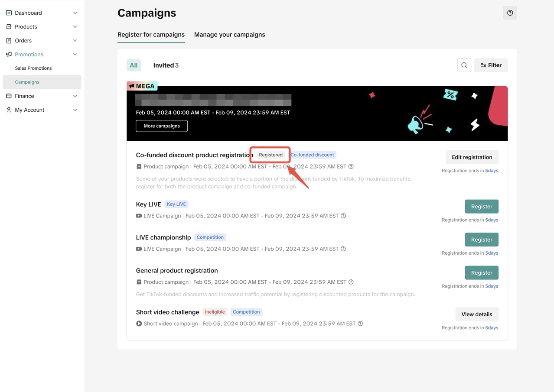Open the Filter options button
554x392 pixels.
point(491,65)
